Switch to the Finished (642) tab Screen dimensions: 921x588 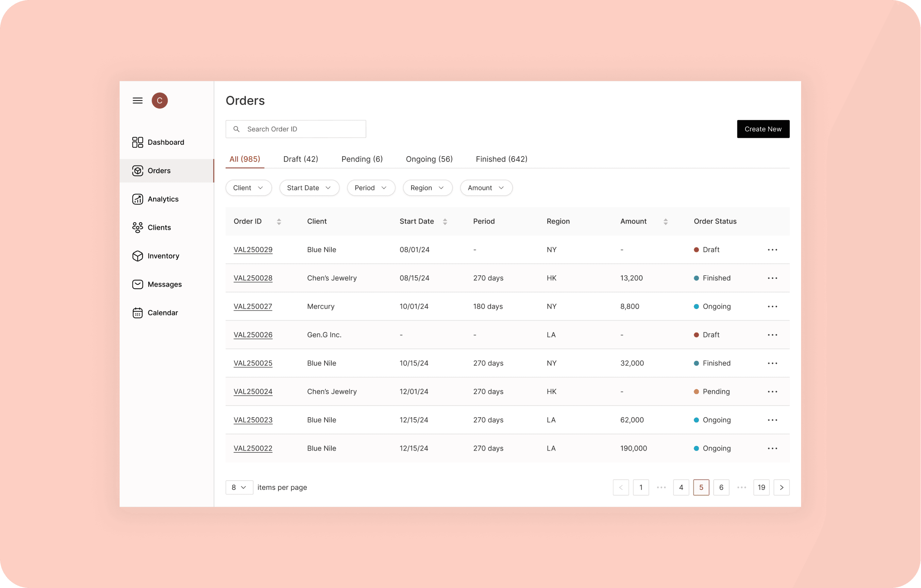501,159
